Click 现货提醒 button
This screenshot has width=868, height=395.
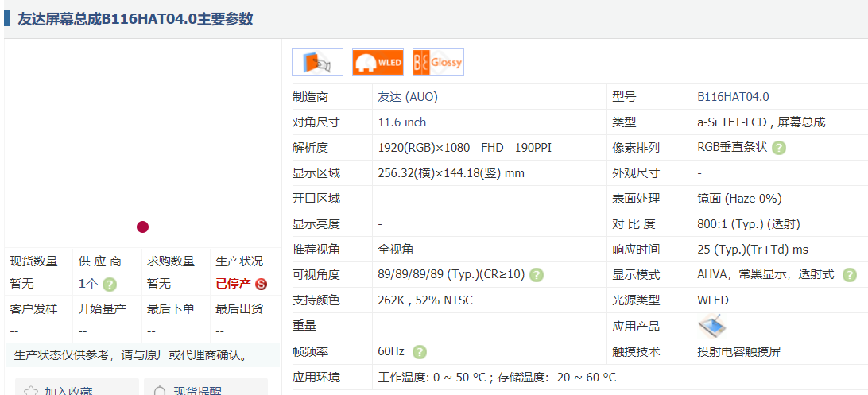click(x=206, y=387)
